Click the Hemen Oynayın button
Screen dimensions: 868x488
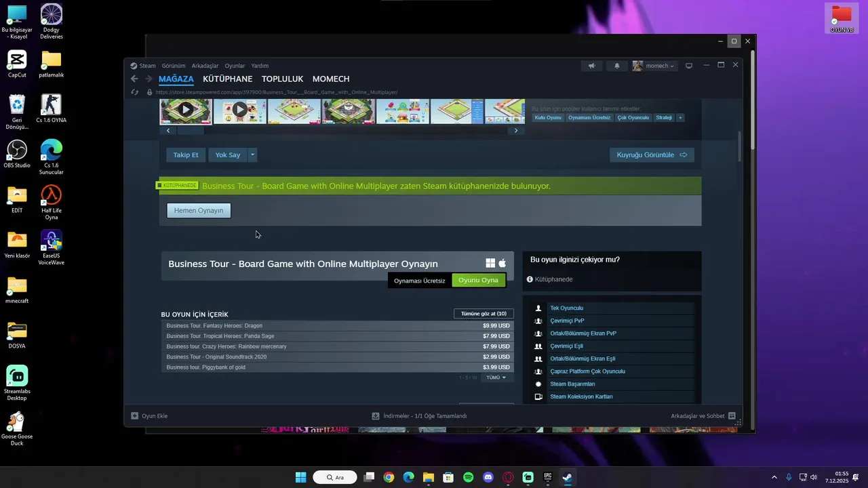click(x=199, y=210)
